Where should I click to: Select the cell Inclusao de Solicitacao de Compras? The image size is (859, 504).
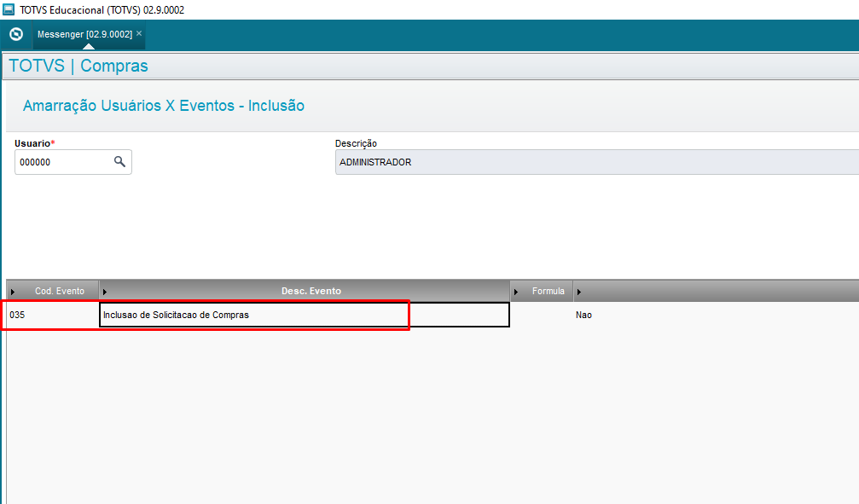point(304,315)
